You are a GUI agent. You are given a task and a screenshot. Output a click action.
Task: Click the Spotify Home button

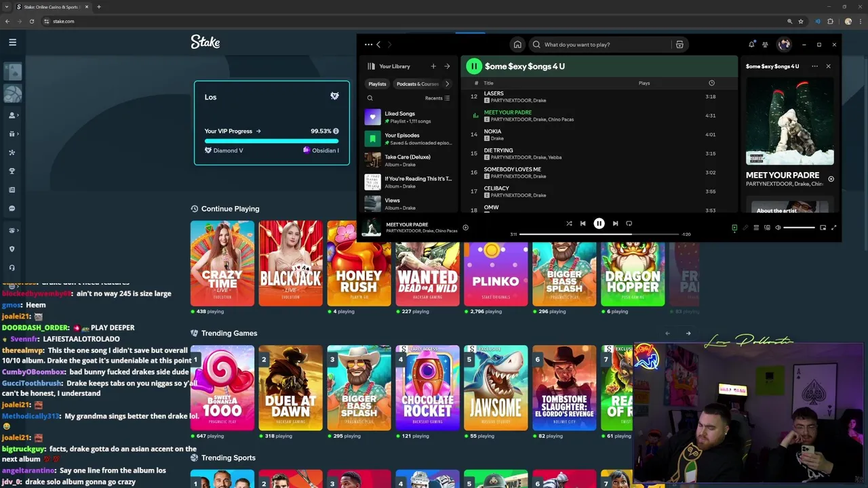pos(517,45)
